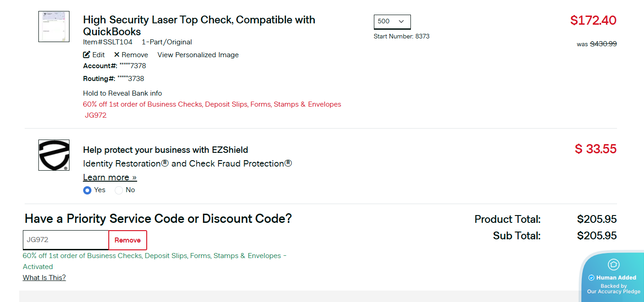Click View Personalized Image link
This screenshot has height=302, width=644.
[x=198, y=55]
